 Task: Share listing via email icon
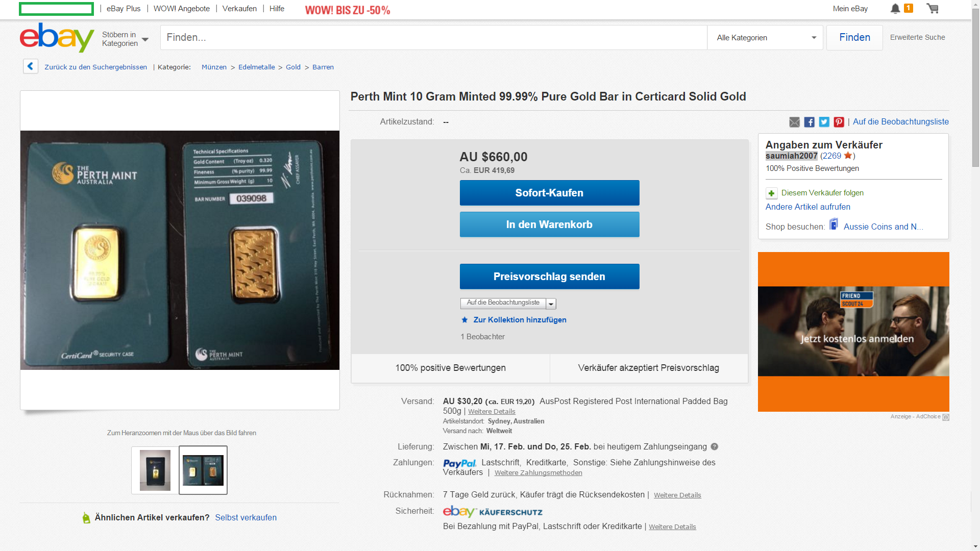pyautogui.click(x=794, y=122)
